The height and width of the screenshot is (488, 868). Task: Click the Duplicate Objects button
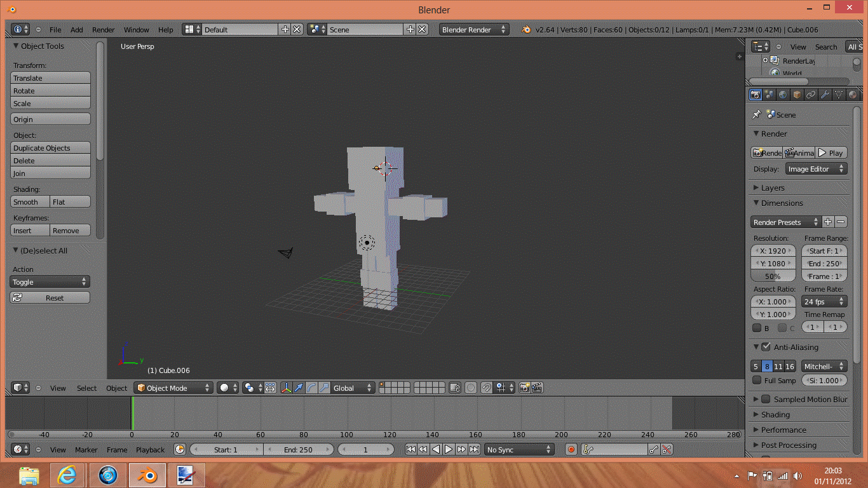click(x=50, y=148)
